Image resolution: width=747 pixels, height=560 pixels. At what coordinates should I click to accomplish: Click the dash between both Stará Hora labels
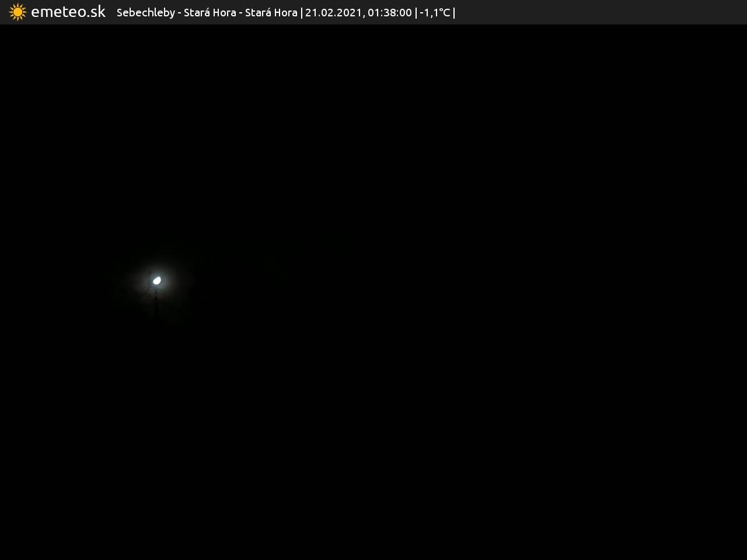[240, 13]
